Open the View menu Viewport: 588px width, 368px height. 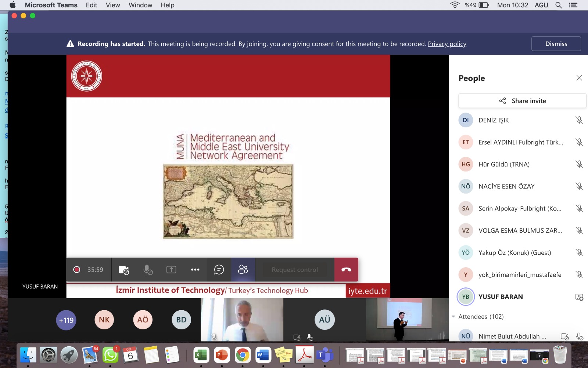(x=113, y=5)
